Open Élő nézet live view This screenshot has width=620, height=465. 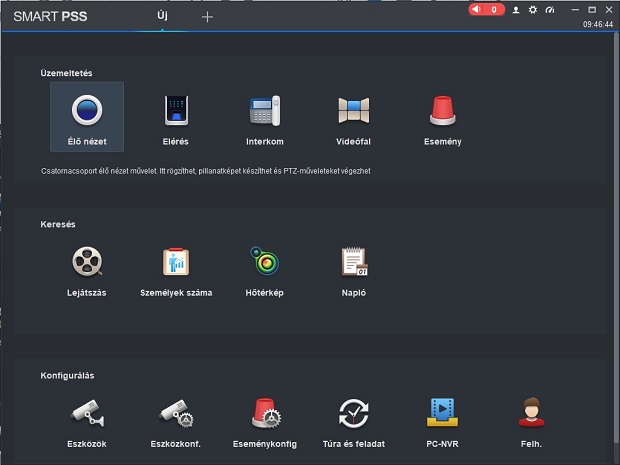click(x=87, y=117)
